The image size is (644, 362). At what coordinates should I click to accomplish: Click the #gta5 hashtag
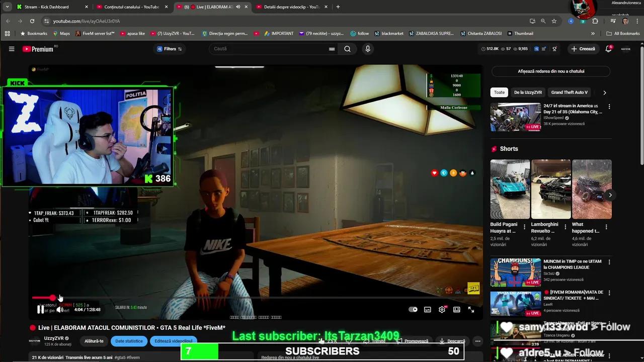120,357
